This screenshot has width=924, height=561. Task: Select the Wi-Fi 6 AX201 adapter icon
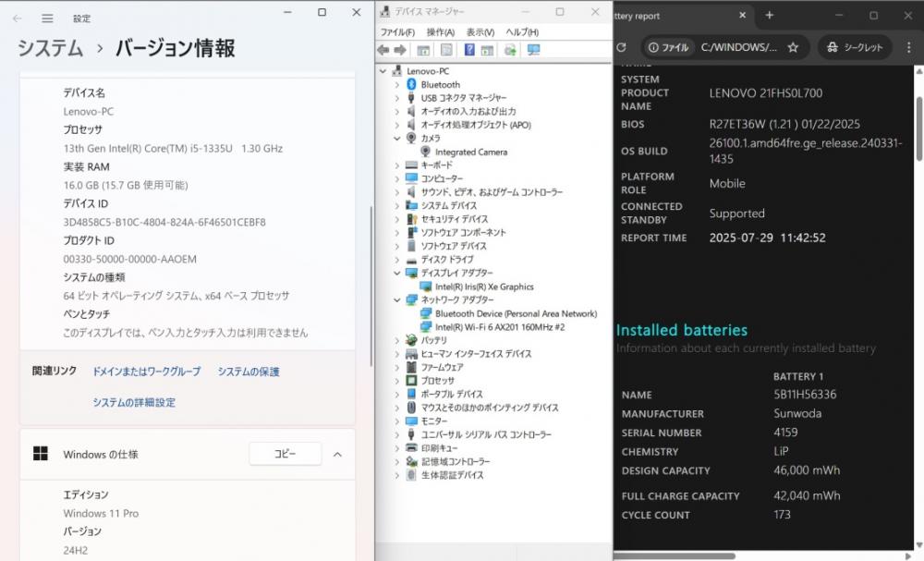pos(425,326)
